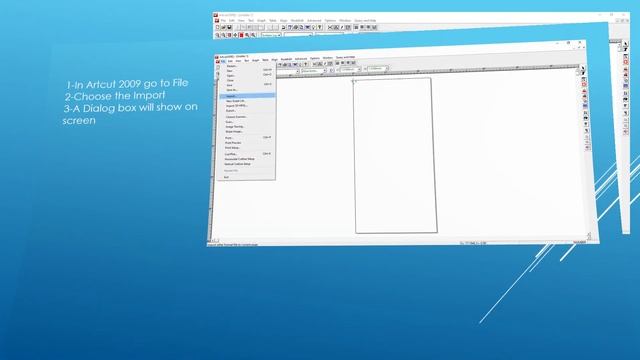Open Options menu in back Artcut window
Screen dimensions: 640x360
[x=330, y=20]
